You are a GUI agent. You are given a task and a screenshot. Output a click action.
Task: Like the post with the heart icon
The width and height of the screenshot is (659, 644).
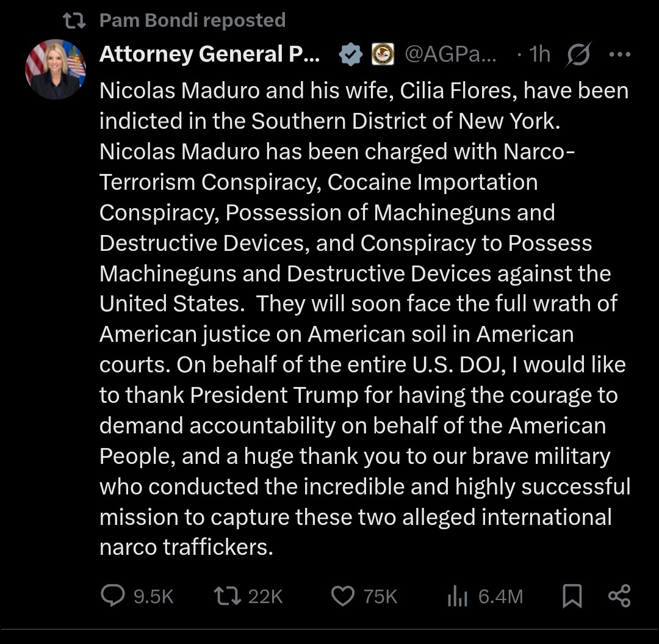tap(342, 596)
